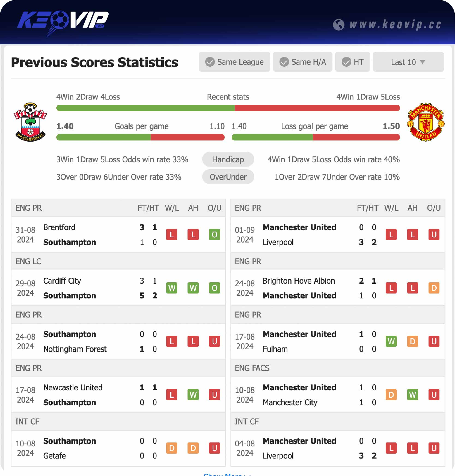This screenshot has height=476, width=455.
Task: Click the orange D badge for Manchester City match
Action: pos(391,394)
